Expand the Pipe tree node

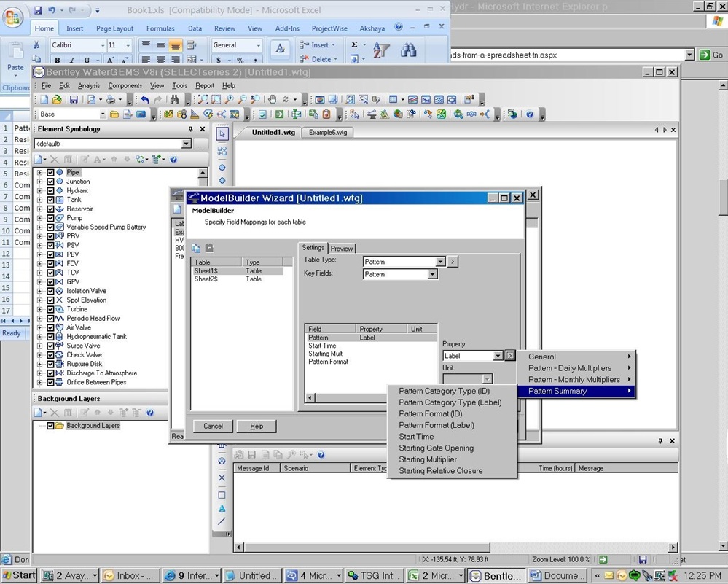39,172
